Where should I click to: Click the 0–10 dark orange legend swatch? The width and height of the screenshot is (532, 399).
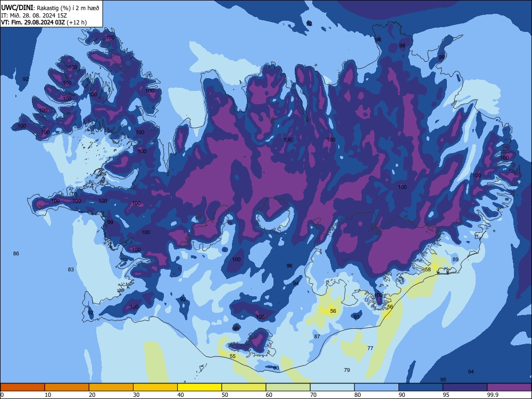click(22, 387)
